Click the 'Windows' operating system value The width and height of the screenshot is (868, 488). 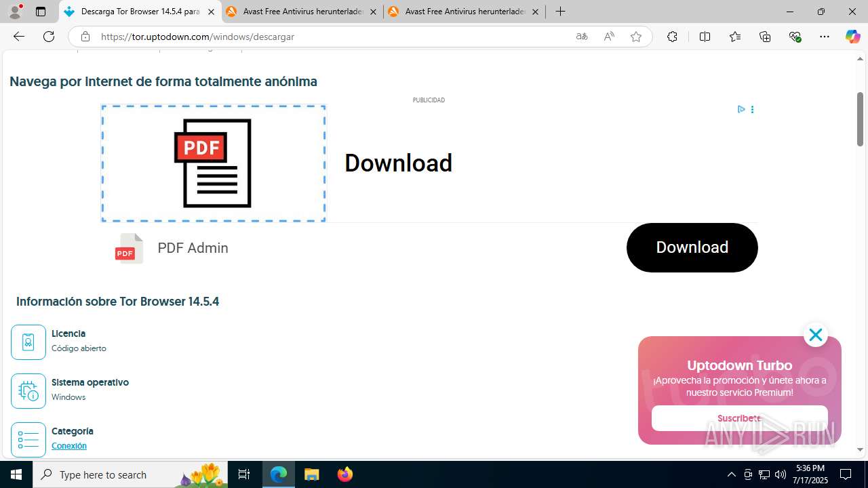pos(68,397)
